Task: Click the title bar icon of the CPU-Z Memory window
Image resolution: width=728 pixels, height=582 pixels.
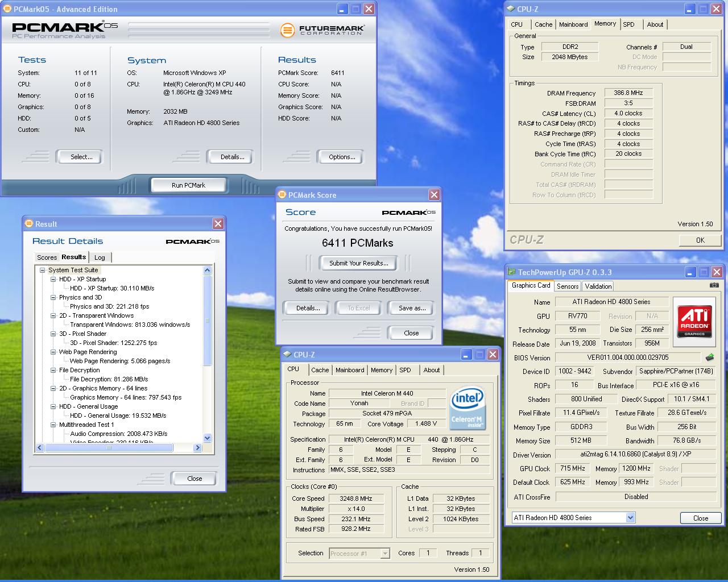Action: (x=511, y=9)
